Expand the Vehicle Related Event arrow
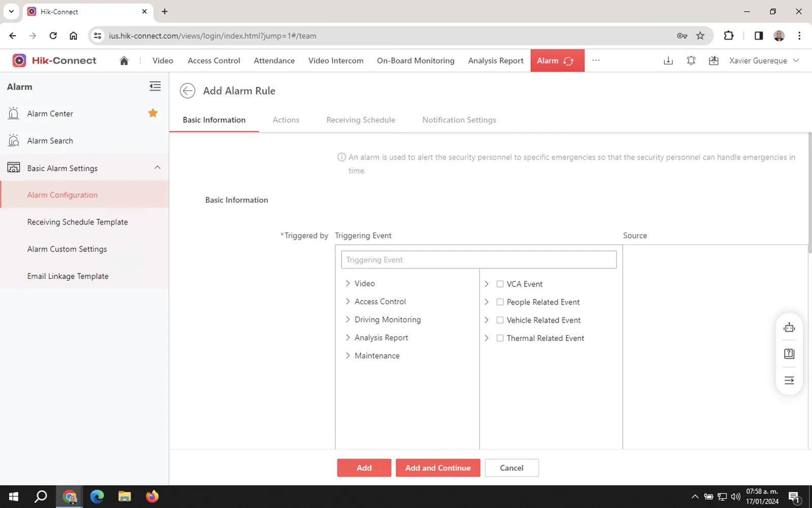Viewport: 812px width, 508px height. click(486, 320)
